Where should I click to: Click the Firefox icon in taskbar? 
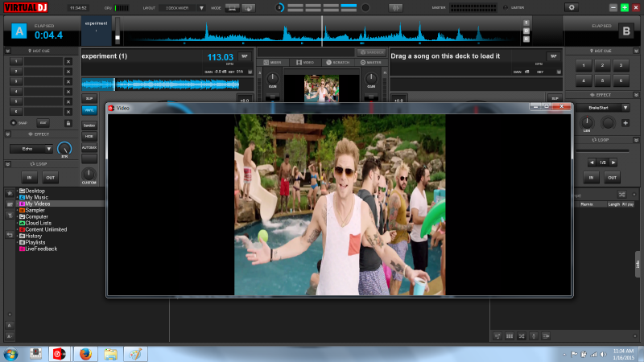85,353
